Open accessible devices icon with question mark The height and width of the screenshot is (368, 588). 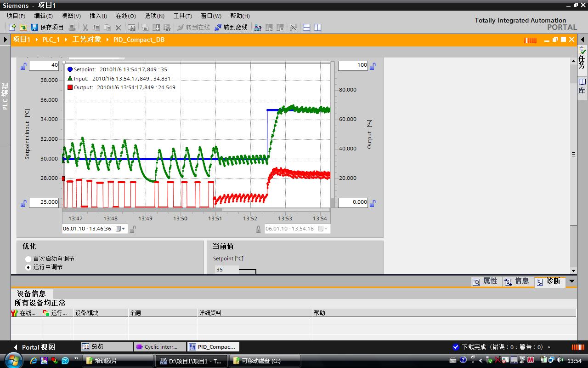[258, 28]
